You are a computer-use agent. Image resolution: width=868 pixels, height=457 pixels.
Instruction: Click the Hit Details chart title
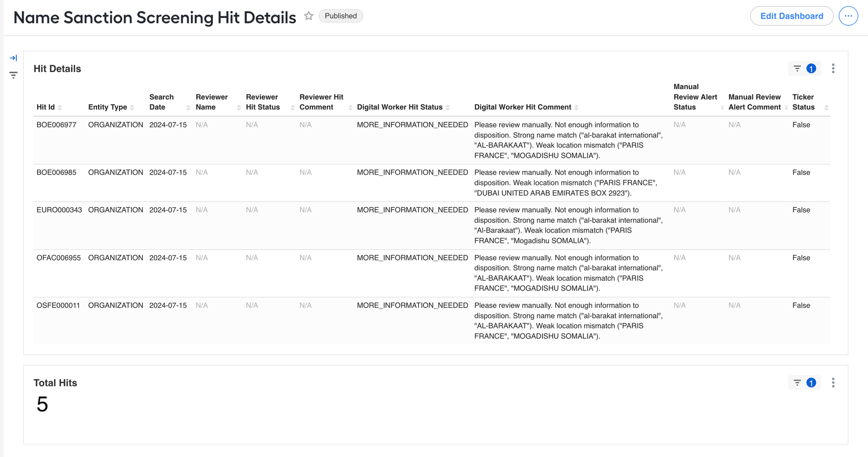coord(57,69)
